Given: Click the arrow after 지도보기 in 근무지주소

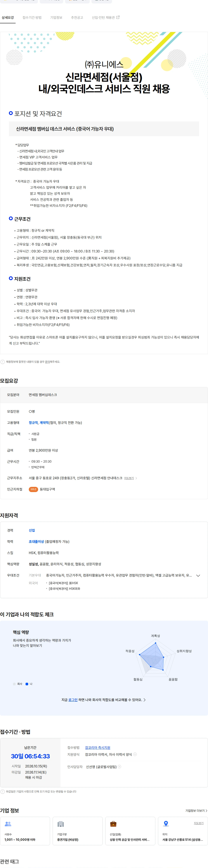Looking at the screenshot, I should click(136, 478).
